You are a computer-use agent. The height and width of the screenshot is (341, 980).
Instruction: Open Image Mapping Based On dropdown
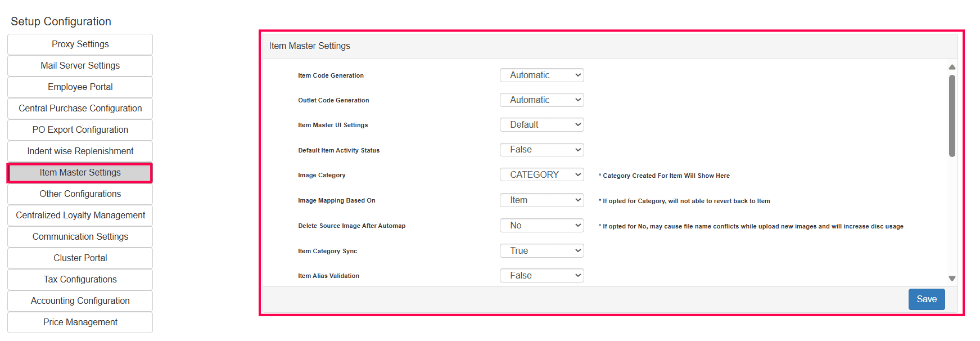click(x=541, y=200)
